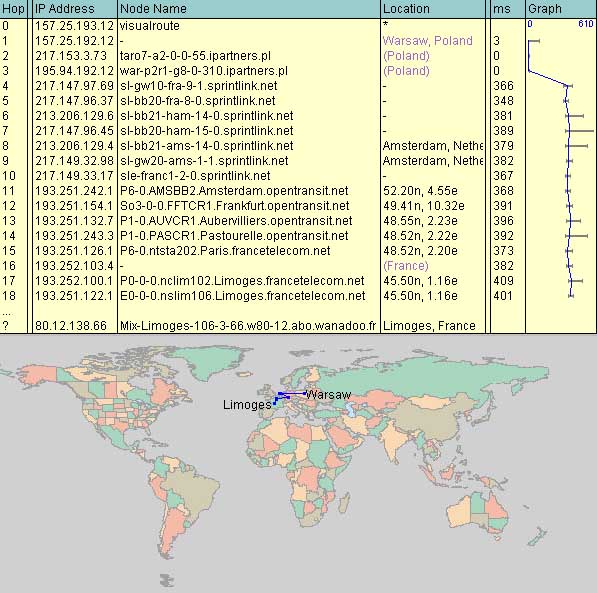Select IP address 193.251.122.1

pyautogui.click(x=74, y=296)
